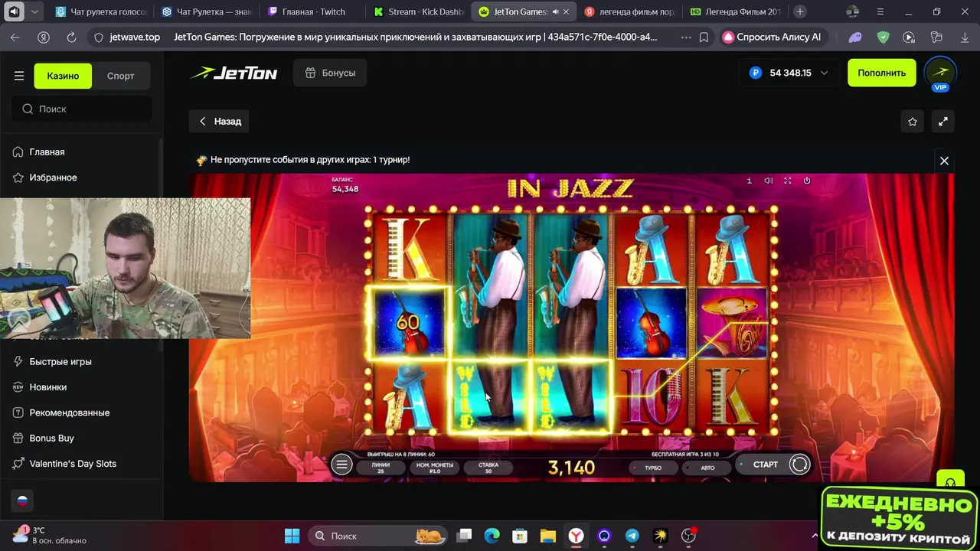The width and height of the screenshot is (980, 551).
Task: Switch to the Главная - Twitch browser tab
Action: [312, 11]
